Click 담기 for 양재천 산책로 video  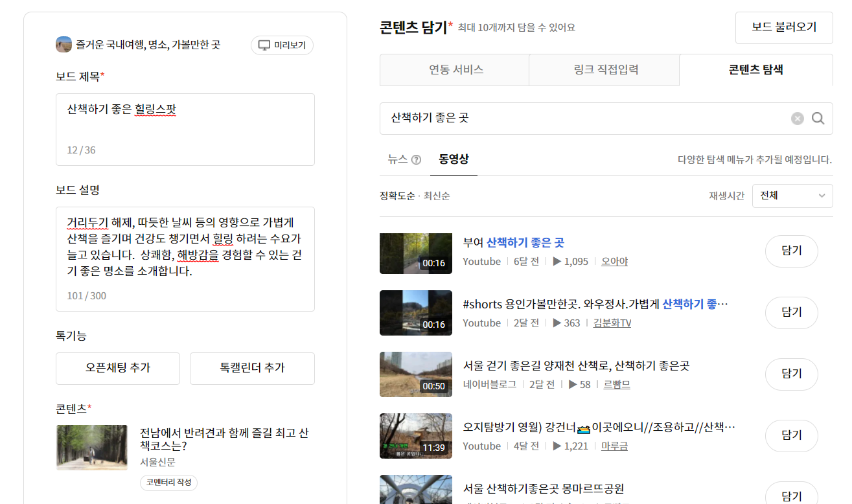792,374
